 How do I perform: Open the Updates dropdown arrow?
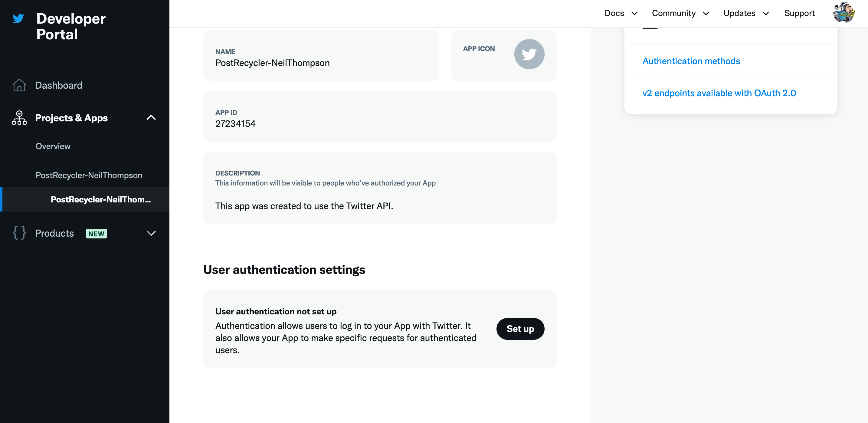coord(765,14)
